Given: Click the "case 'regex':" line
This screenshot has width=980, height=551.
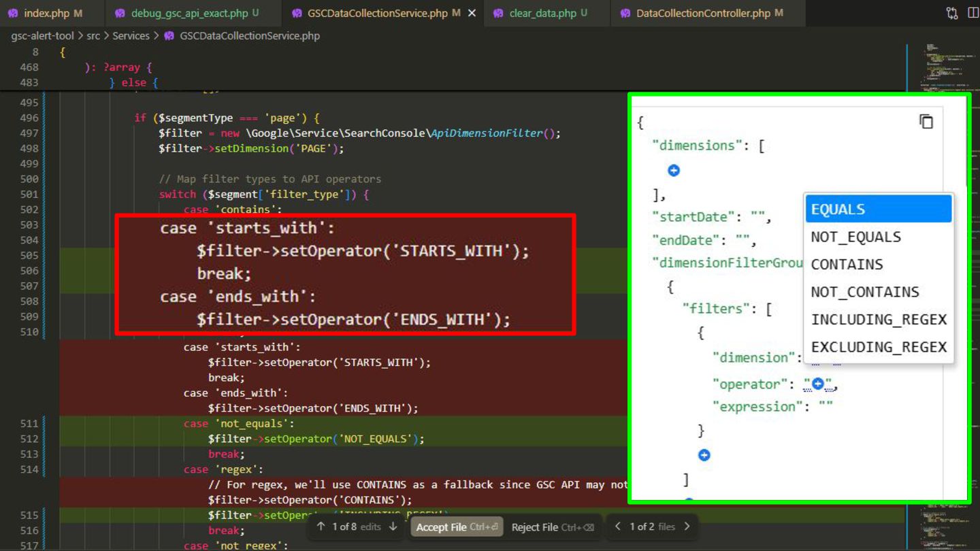Looking at the screenshot, I should coord(223,469).
